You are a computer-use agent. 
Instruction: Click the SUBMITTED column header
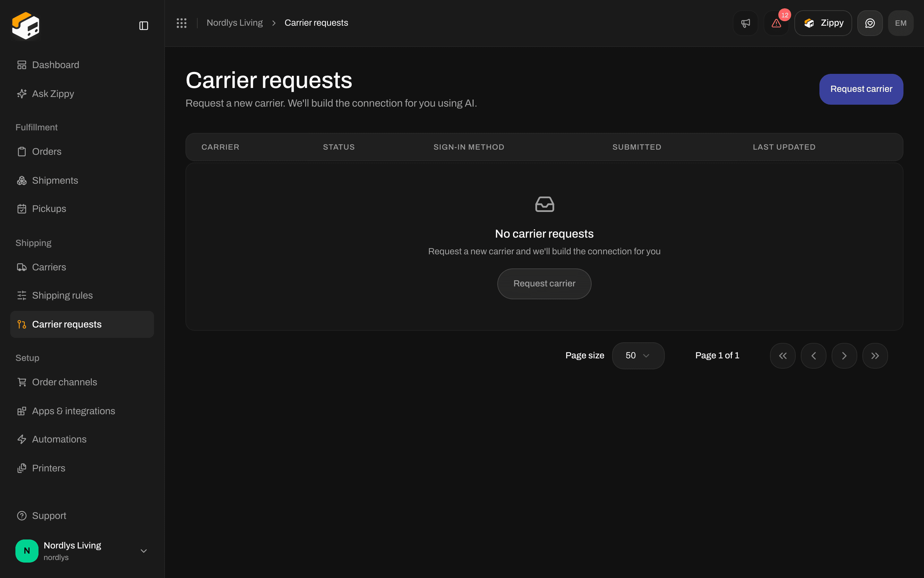pos(637,147)
